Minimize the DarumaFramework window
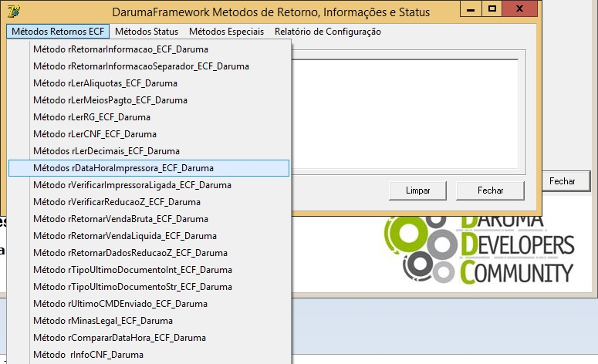This screenshot has height=364, width=598. click(471, 9)
